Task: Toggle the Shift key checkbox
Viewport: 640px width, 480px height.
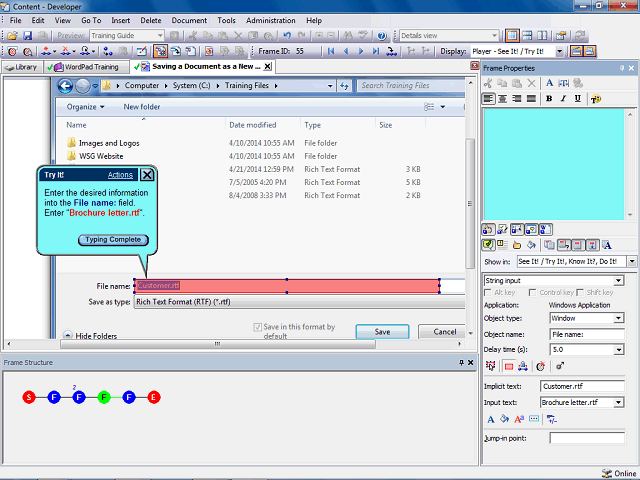Action: 580,293
